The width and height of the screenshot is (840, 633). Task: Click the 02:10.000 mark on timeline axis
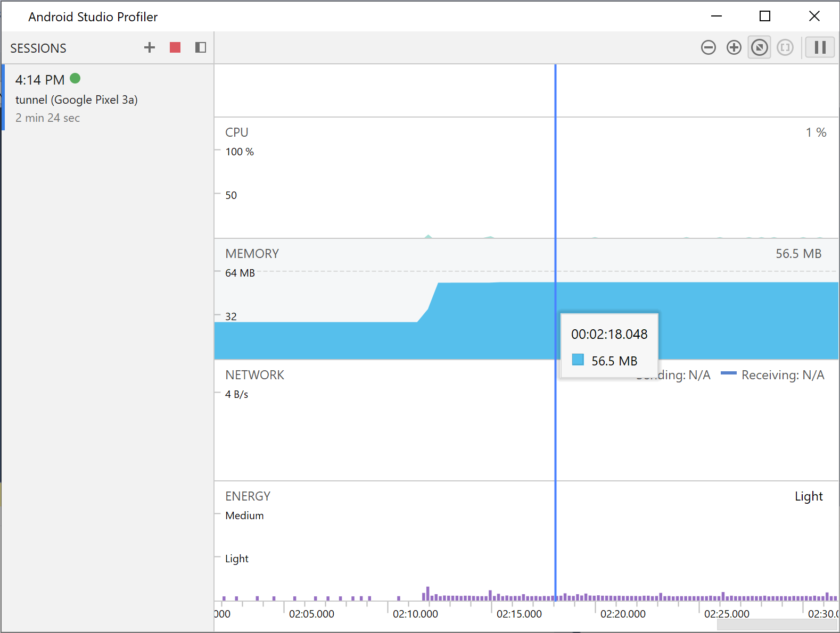coord(415,614)
